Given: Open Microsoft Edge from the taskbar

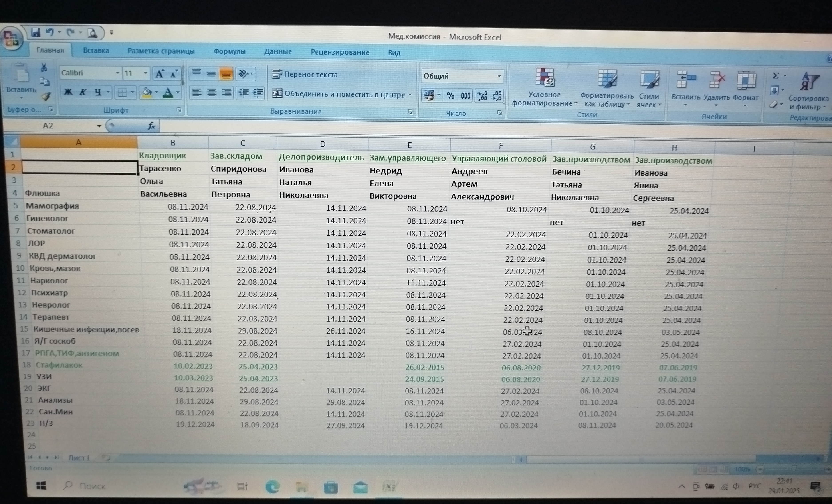Looking at the screenshot, I should point(272,487).
